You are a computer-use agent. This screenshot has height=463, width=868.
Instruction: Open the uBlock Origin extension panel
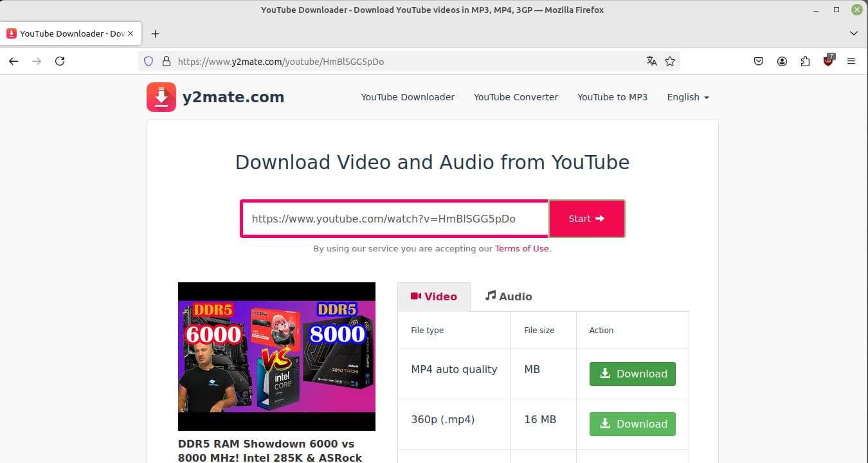click(829, 61)
